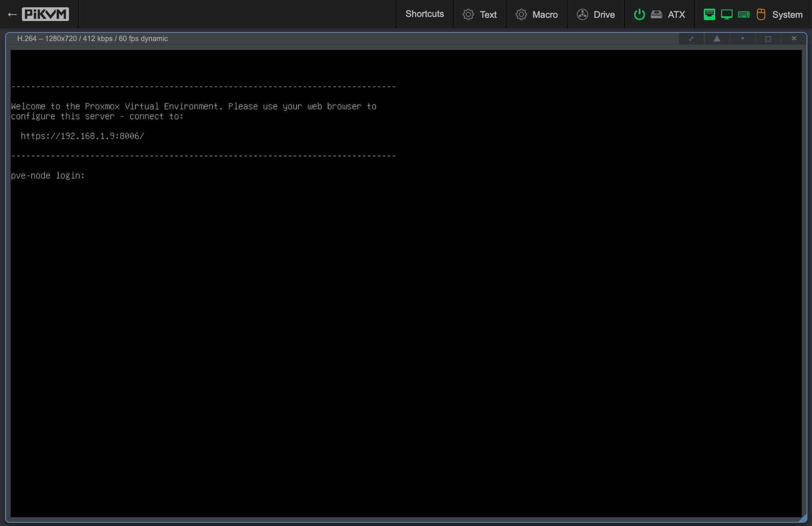Image resolution: width=812 pixels, height=526 pixels.
Task: Click the window resize grip in the corner
Action: click(803, 519)
